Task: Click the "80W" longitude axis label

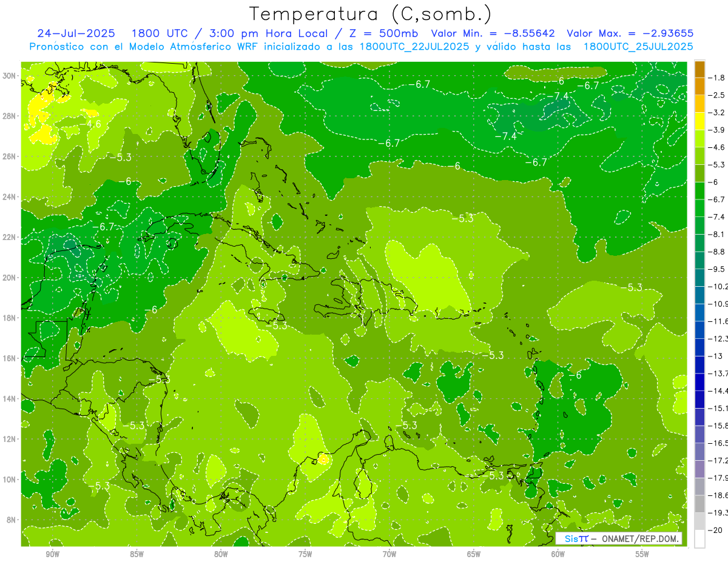Action: click(221, 554)
